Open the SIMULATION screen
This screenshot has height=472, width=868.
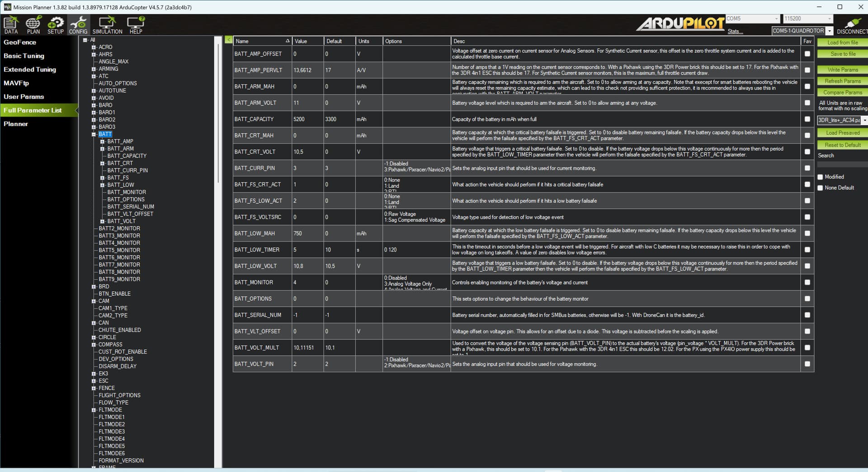(x=108, y=25)
